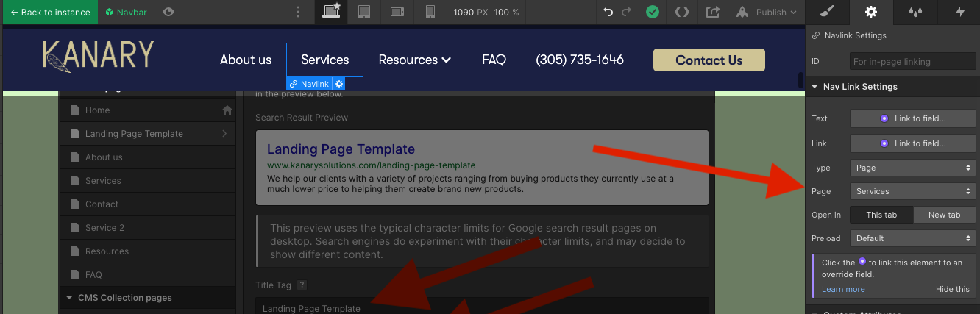This screenshot has height=314, width=980.
Task: Select Open in This tab
Action: click(881, 215)
